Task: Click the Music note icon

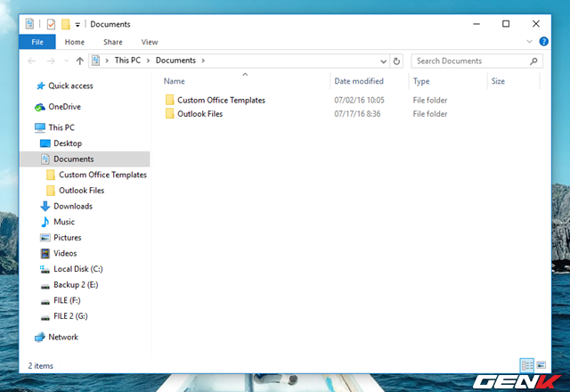Action: [45, 222]
